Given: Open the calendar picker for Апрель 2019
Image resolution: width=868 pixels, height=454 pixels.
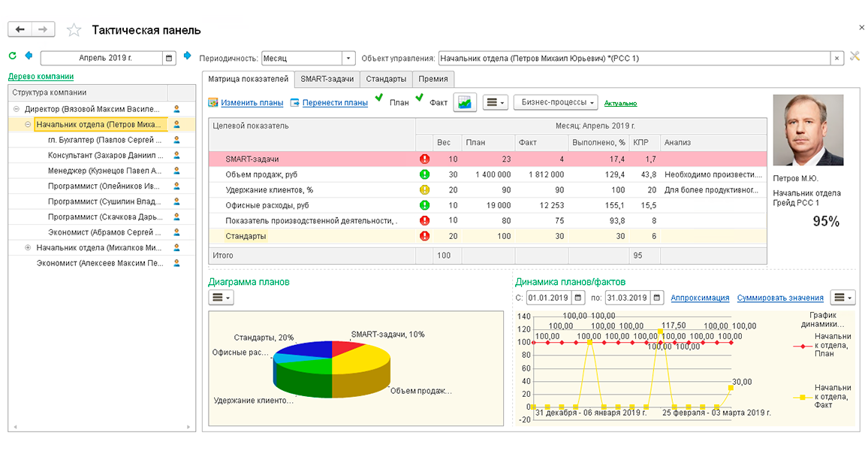Looking at the screenshot, I should (169, 58).
